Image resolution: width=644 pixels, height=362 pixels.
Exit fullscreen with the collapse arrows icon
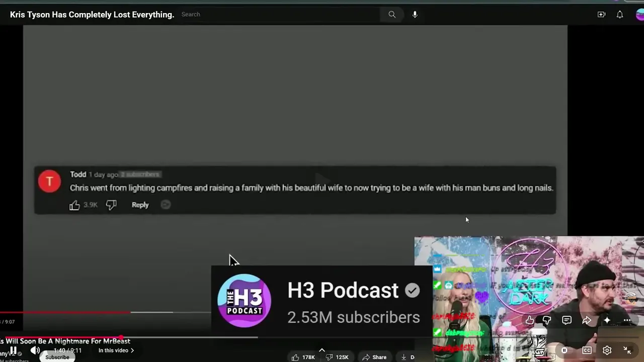point(627,350)
